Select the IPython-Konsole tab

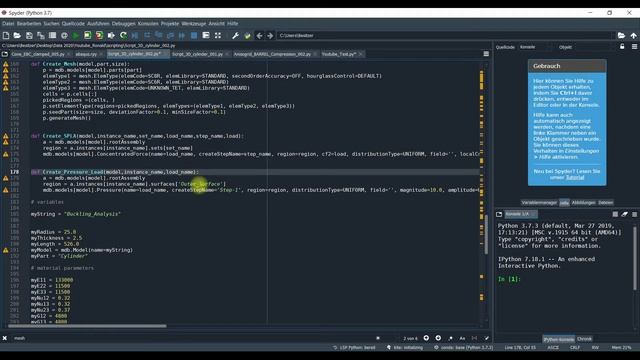click(x=558, y=339)
